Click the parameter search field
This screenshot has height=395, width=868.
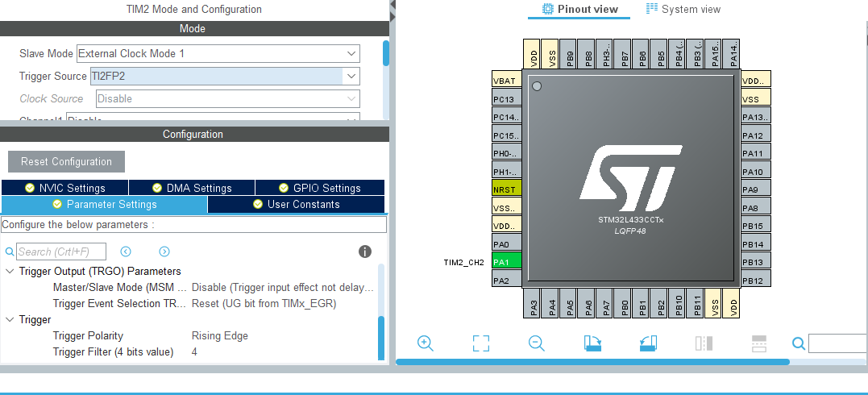point(61,252)
